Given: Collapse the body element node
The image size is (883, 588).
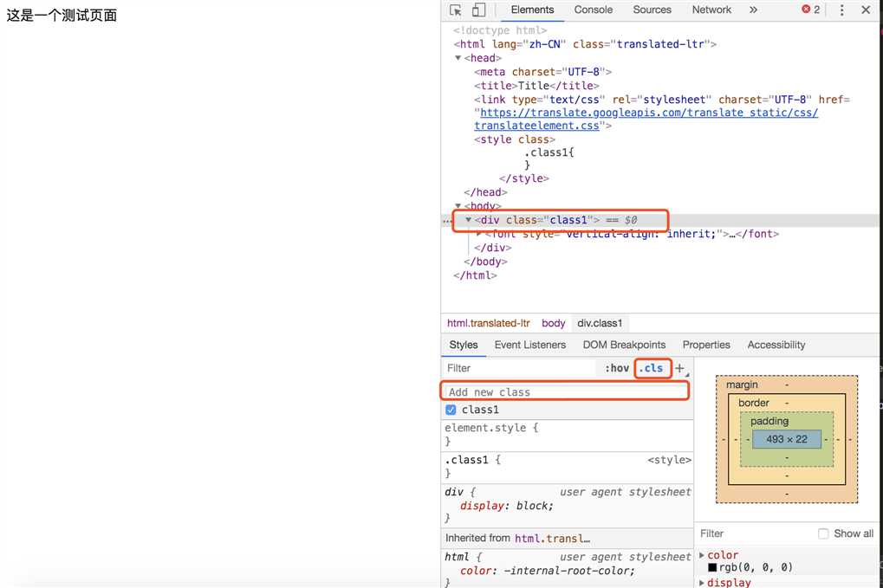Looking at the screenshot, I should pyautogui.click(x=458, y=206).
